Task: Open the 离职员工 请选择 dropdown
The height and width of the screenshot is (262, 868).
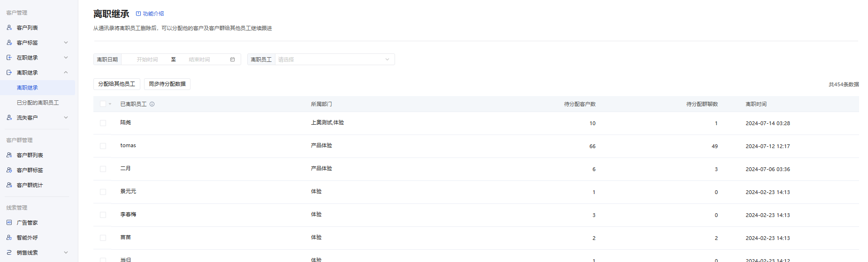Action: pyautogui.click(x=335, y=60)
